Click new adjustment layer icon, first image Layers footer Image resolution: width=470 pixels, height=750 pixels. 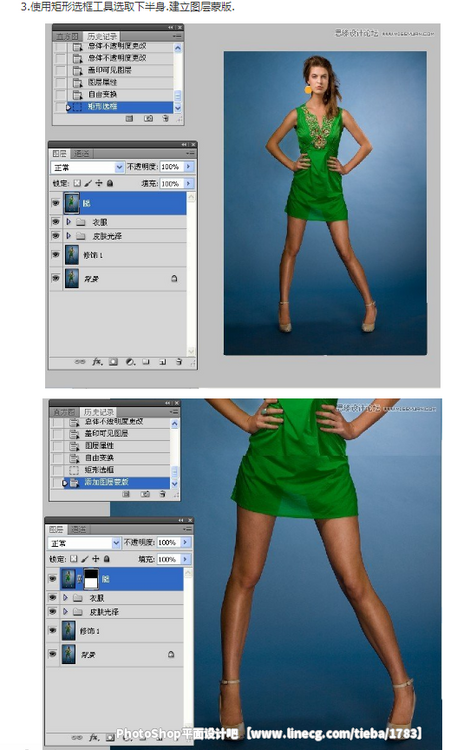130,362
